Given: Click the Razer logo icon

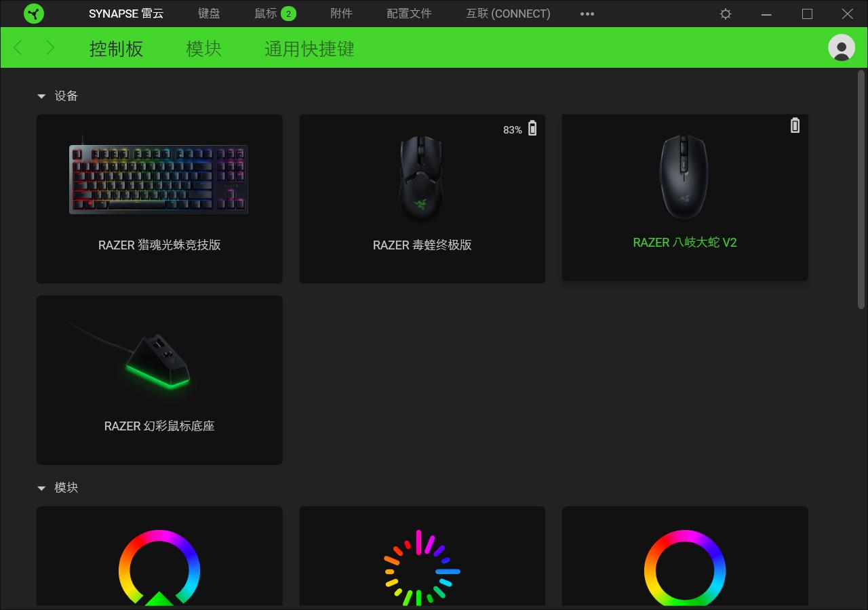Looking at the screenshot, I should (x=33, y=14).
